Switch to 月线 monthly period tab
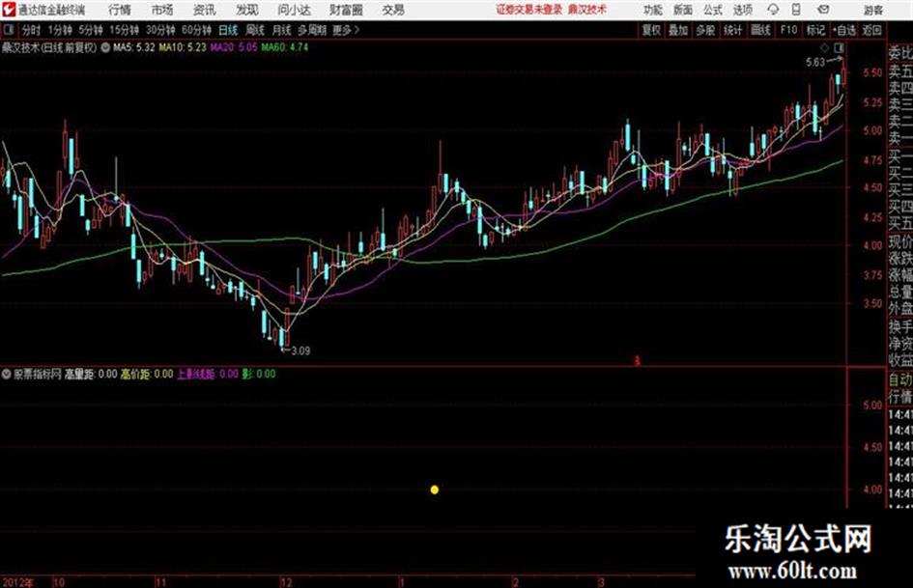Viewport: 913px width, 588px height. coord(282,30)
